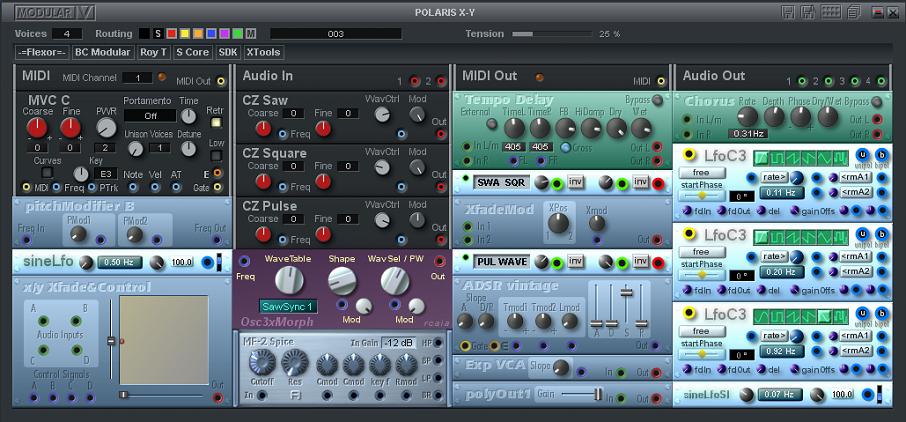Click '<rmA2' button on 0.20 Hz LfoC3
The width and height of the screenshot is (906, 422).
tap(856, 272)
